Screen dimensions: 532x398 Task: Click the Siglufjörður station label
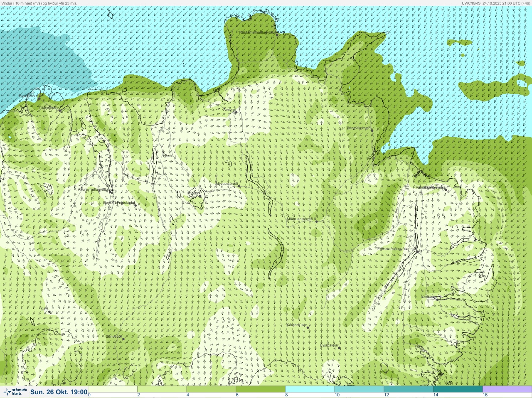click(x=28, y=96)
